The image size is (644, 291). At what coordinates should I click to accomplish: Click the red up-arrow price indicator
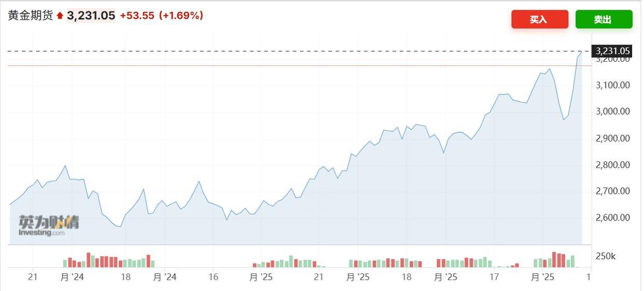pyautogui.click(x=60, y=16)
